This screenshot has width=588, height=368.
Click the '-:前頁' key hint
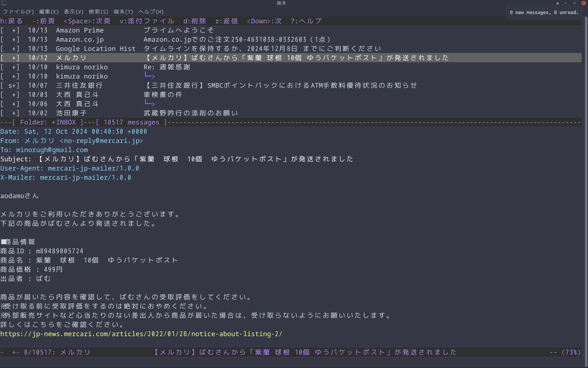click(x=43, y=21)
